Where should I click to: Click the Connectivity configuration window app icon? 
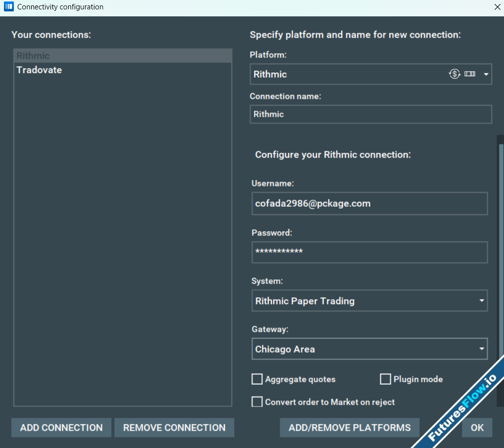click(8, 7)
